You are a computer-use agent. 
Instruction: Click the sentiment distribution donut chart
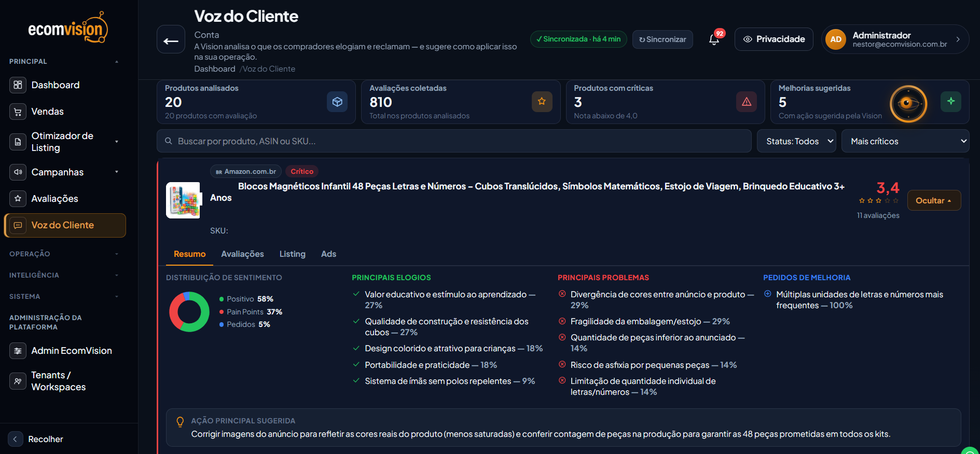click(x=189, y=311)
